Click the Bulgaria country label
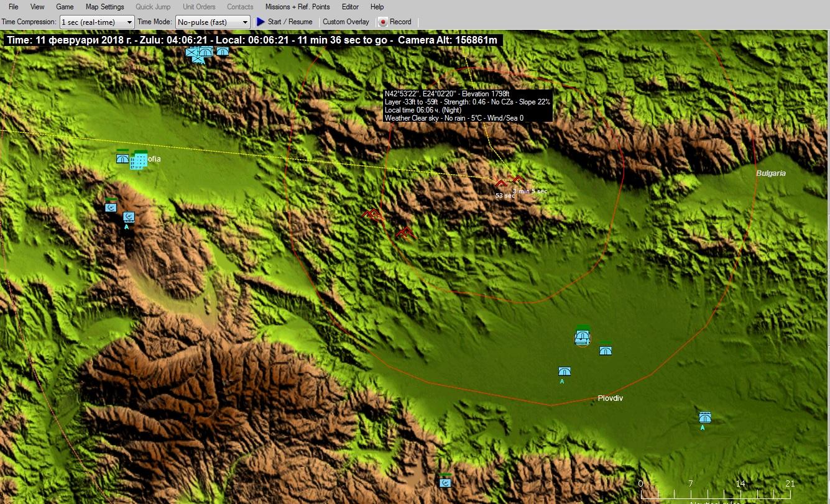This screenshot has width=830, height=504. point(771,173)
